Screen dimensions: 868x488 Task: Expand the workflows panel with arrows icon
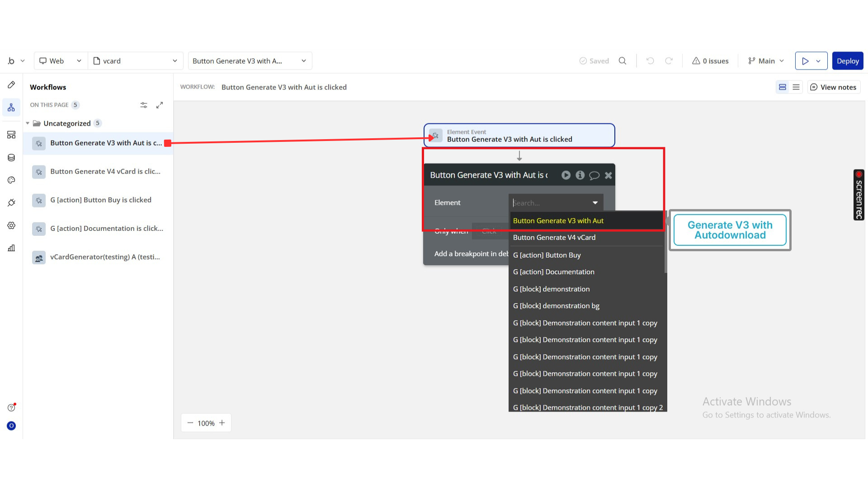click(160, 105)
